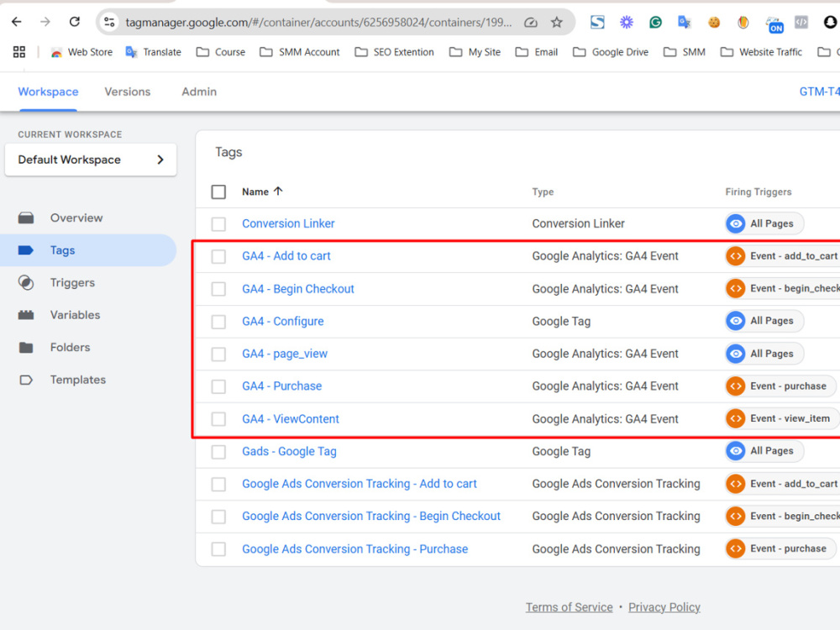Open the Google Drive bookmarks folder
The height and width of the screenshot is (630, 840).
coord(610,52)
